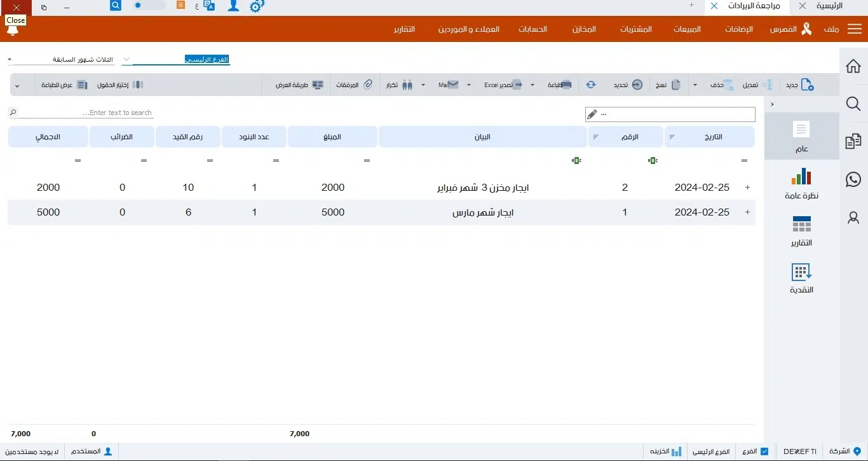Open the تعديل edit tool
Screen dimensions: 868x461
point(758,85)
